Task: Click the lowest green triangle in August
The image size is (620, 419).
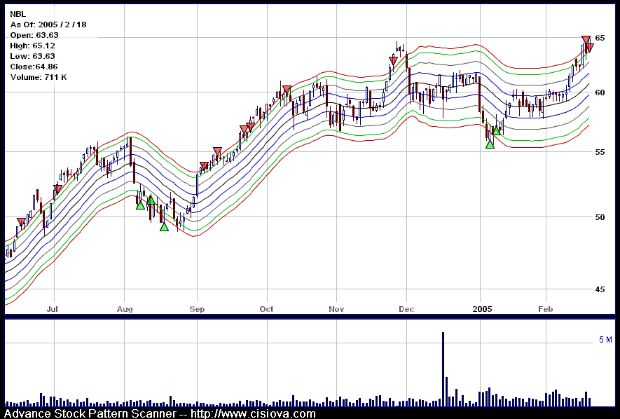Action: [164, 226]
